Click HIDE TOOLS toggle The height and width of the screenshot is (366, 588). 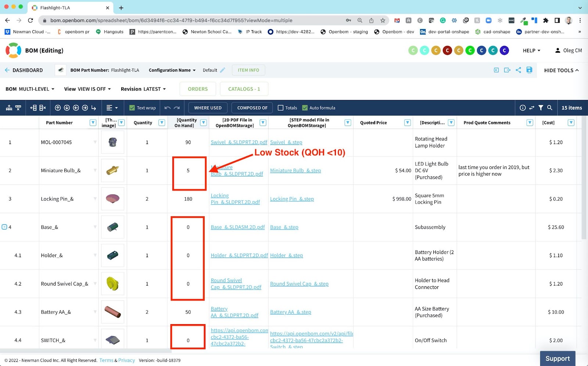(x=562, y=70)
